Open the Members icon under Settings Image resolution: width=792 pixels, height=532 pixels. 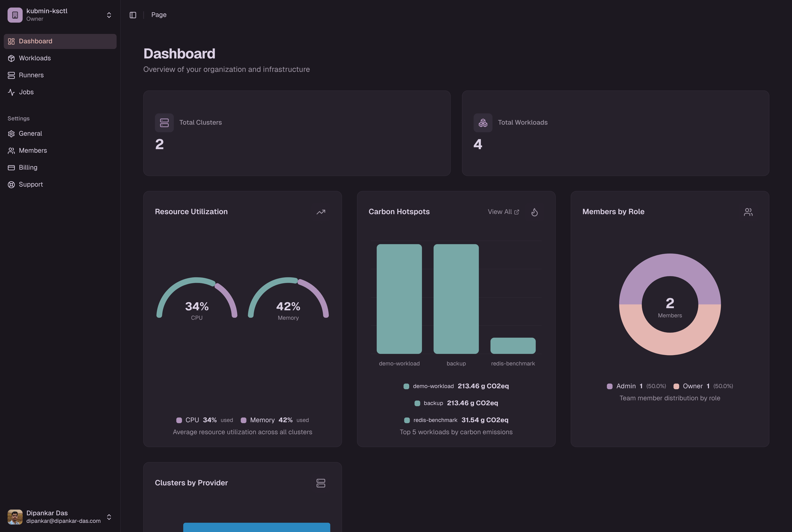tap(11, 150)
